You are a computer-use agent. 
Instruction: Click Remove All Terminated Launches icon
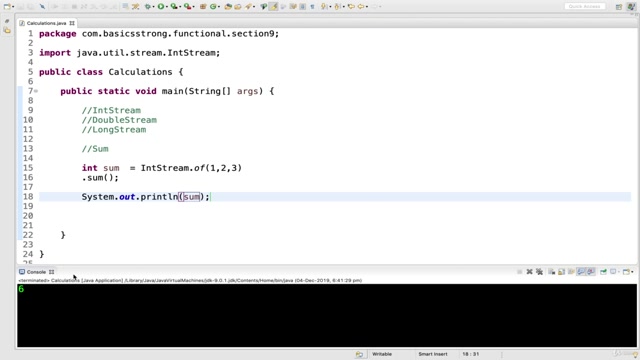[539, 272]
